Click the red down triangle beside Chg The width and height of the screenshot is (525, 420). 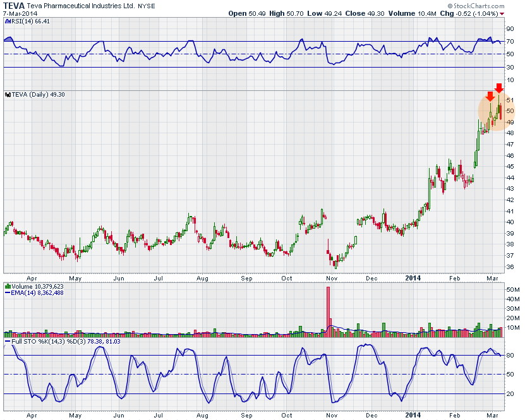[x=502, y=13]
